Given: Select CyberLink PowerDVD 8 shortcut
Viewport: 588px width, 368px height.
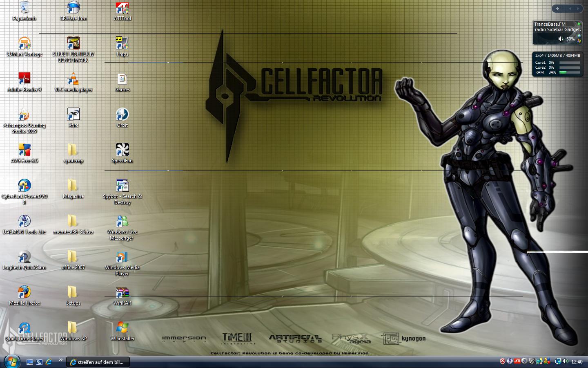Looking at the screenshot, I should point(24,192).
